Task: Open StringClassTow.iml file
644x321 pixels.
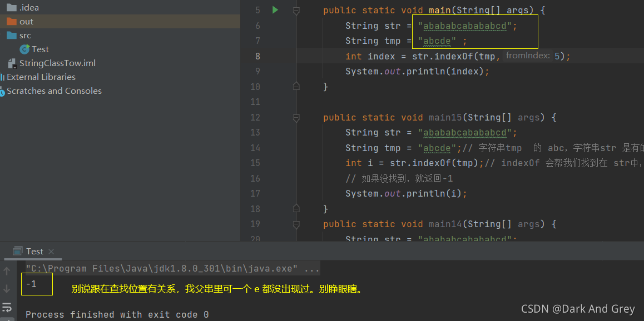Action: [x=57, y=63]
